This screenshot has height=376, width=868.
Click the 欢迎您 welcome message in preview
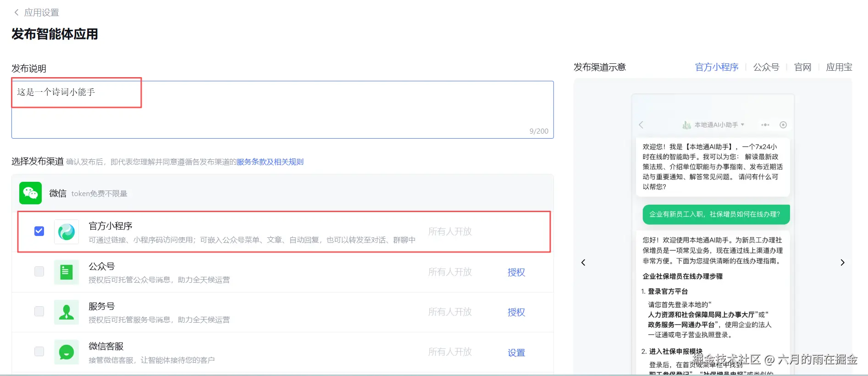713,167
